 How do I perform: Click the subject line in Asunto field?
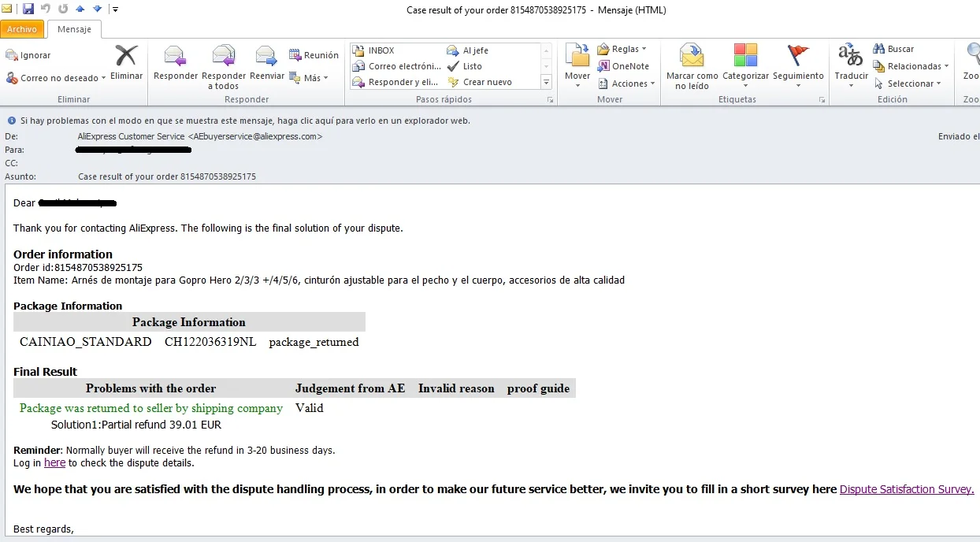(167, 176)
